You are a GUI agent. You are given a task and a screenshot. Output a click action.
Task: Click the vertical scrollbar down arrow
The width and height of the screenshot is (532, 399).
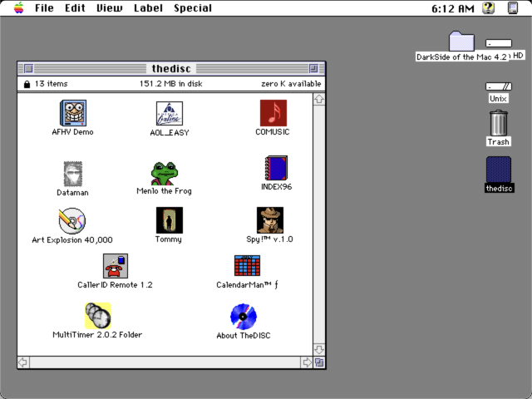tap(319, 349)
